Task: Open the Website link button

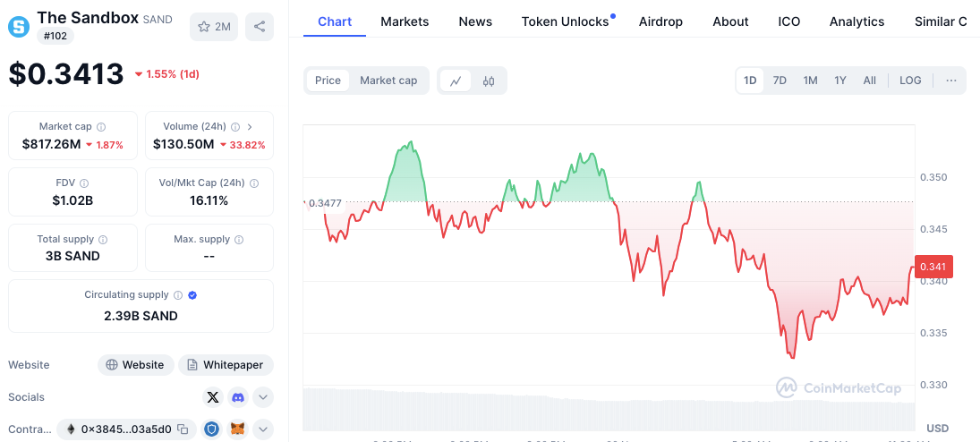Action: 135,364
